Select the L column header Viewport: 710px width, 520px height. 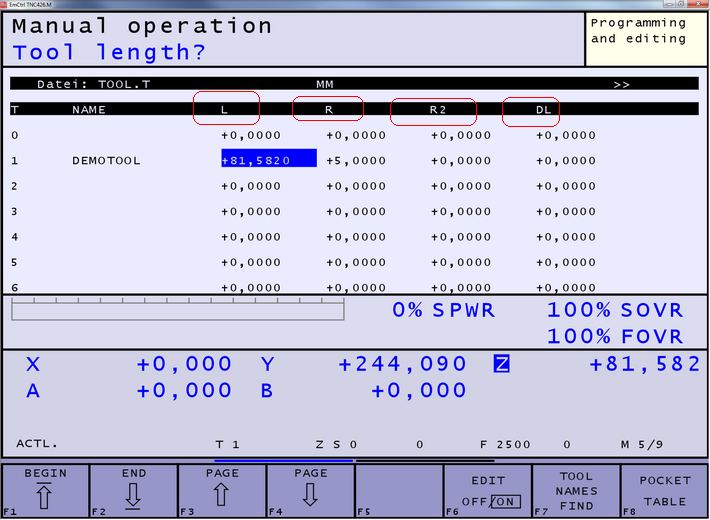pos(226,109)
